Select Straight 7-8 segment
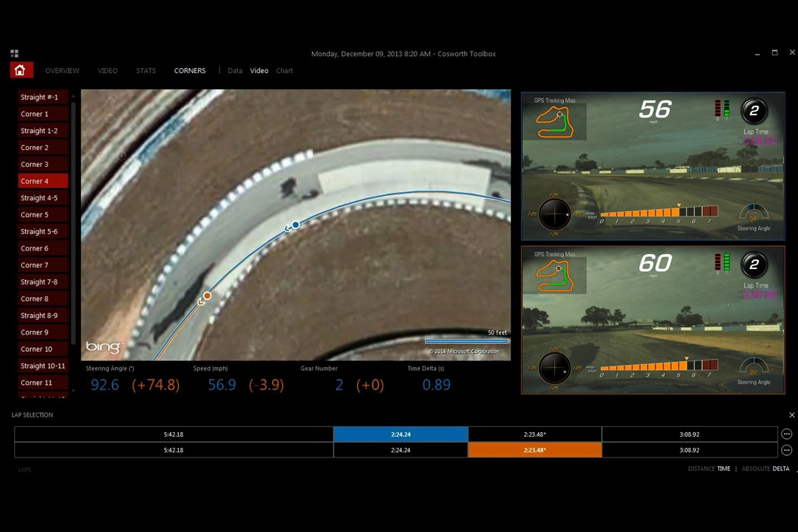This screenshot has height=532, width=798. pos(44,282)
